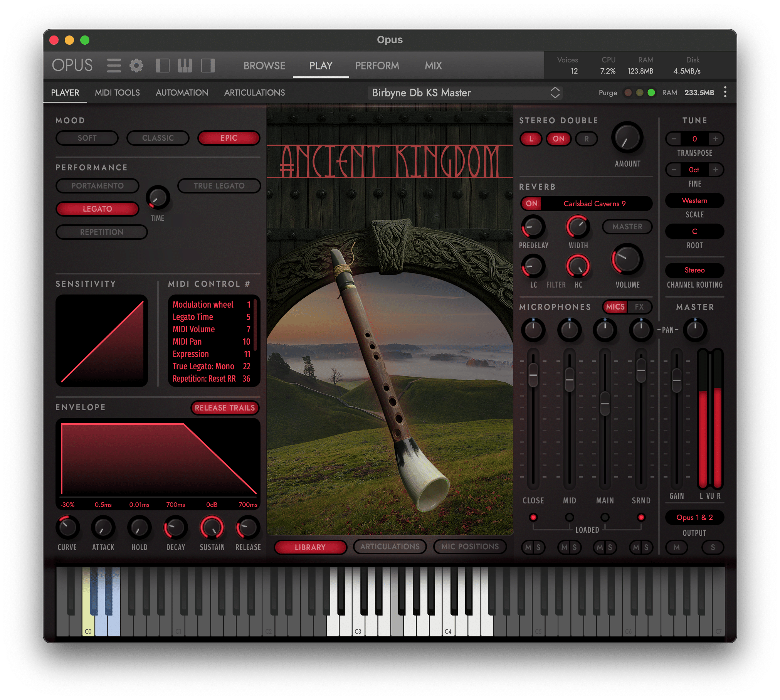Adjust the Reverb Volume knob
Image resolution: width=780 pixels, height=700 pixels.
point(627,259)
